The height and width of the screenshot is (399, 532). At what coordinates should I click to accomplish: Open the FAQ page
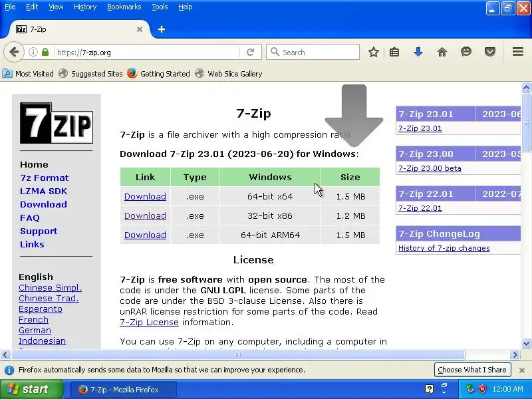coord(30,218)
